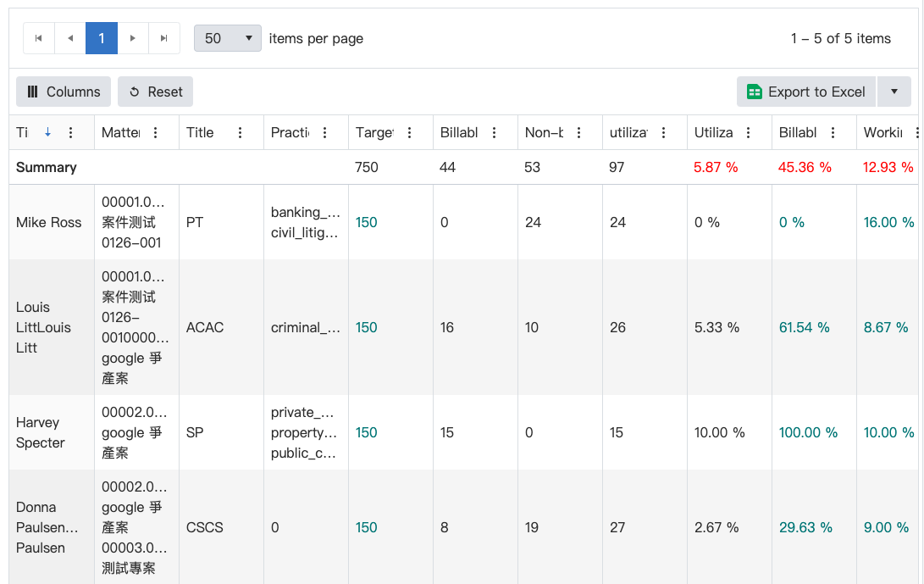Open the Practice column three-dot menu

click(325, 132)
